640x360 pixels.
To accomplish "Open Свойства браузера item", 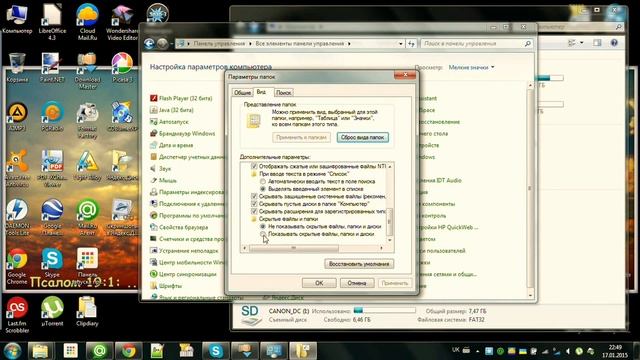I will (179, 227).
